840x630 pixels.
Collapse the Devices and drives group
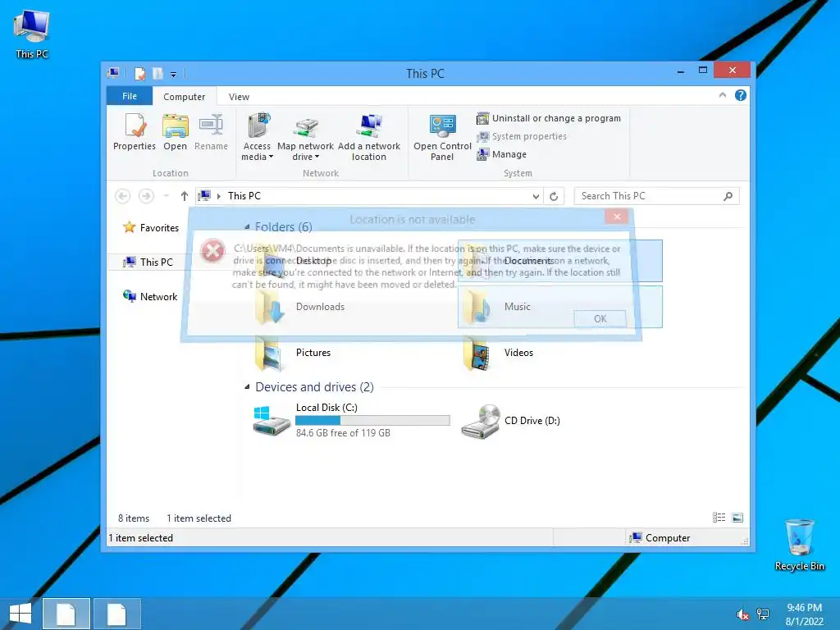coord(247,387)
